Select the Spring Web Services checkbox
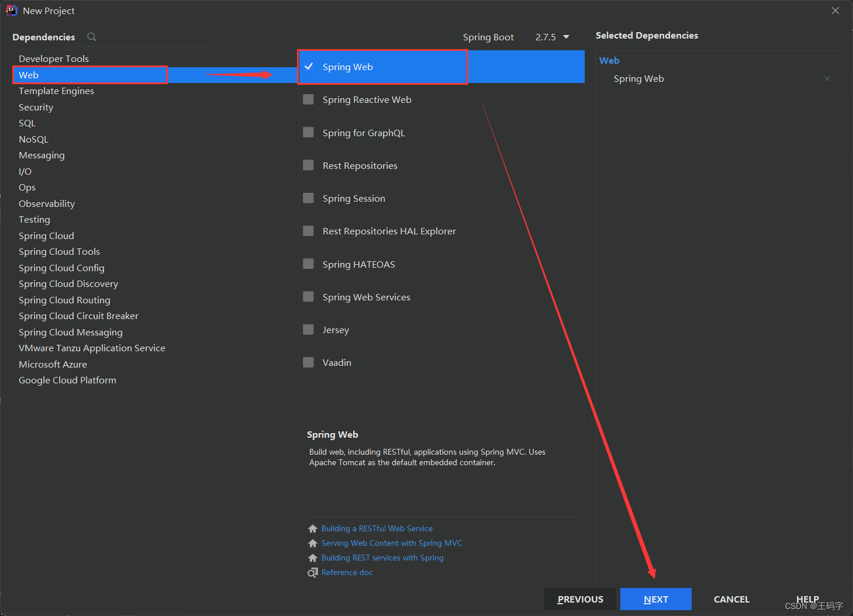This screenshot has height=616, width=853. 309,297
